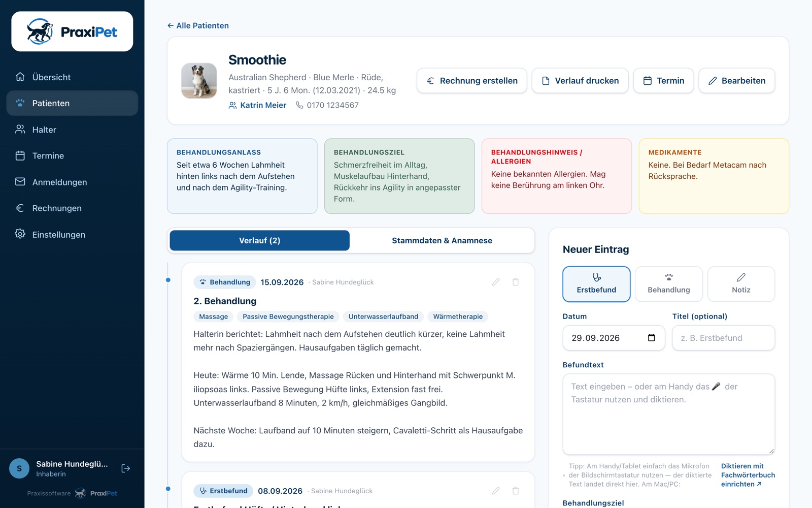Switch to the Verlauf (2) tab
Image resolution: width=812 pixels, height=508 pixels.
click(259, 240)
